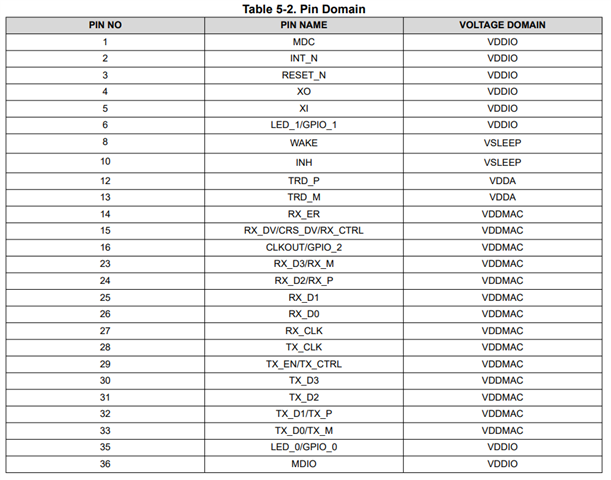Select the PIN NO column header
Image resolution: width=611 pixels, height=480 pixels.
pyautogui.click(x=105, y=24)
